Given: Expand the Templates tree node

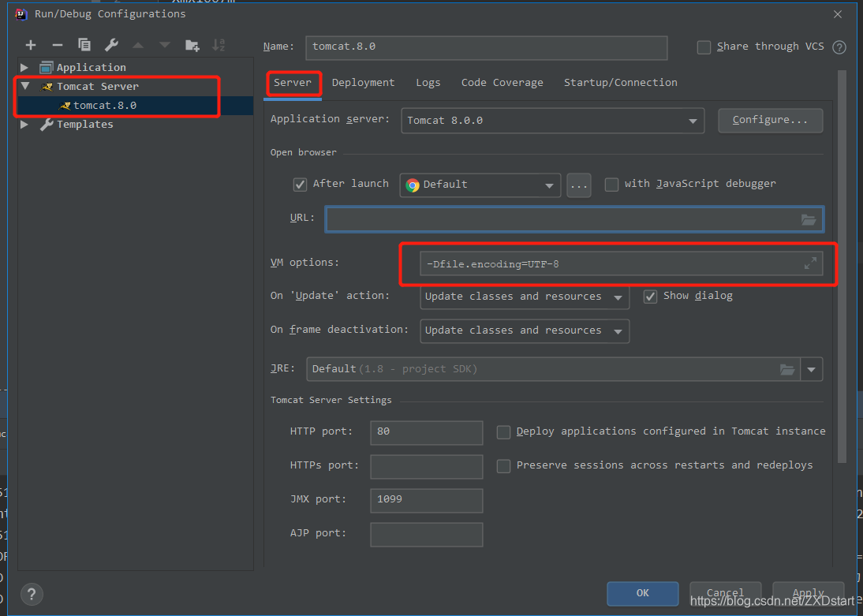Looking at the screenshot, I should 24,125.
